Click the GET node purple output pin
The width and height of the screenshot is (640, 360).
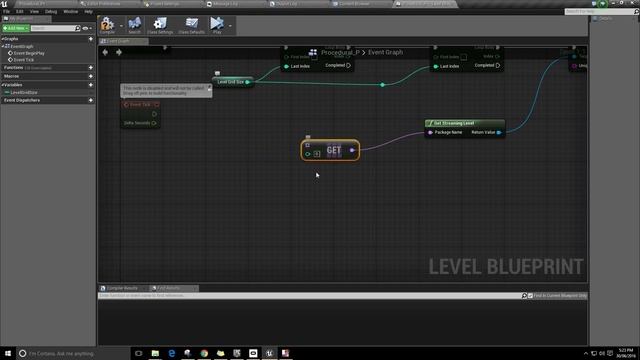point(352,150)
